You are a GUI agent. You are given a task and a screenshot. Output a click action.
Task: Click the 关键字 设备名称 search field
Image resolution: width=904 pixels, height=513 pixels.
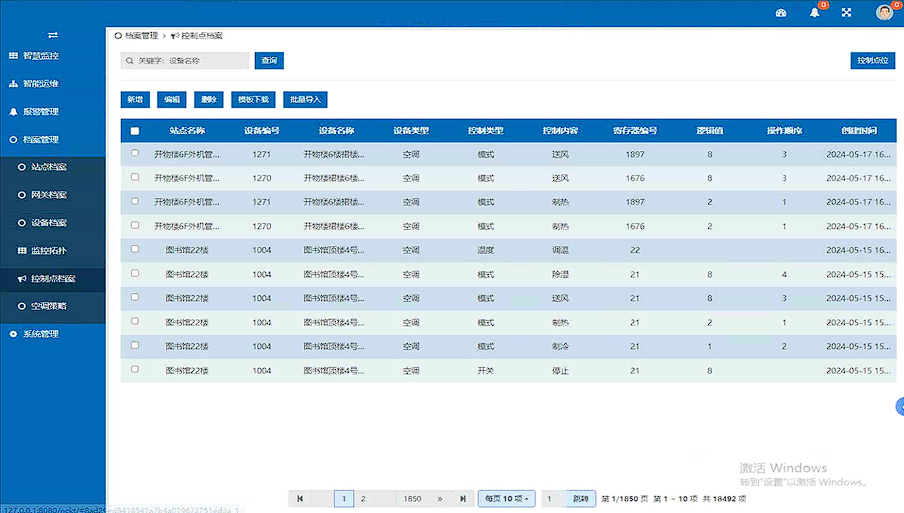(184, 61)
